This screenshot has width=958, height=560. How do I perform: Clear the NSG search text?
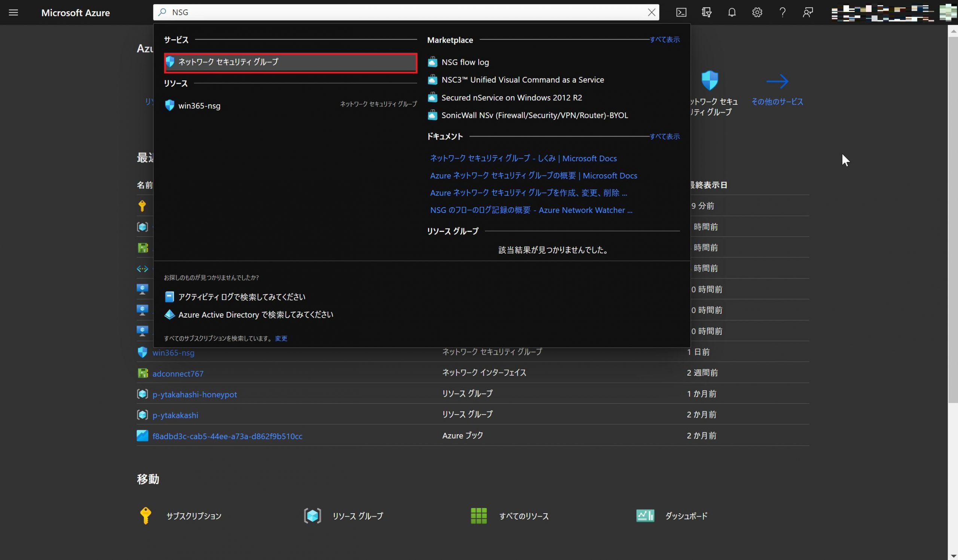pyautogui.click(x=651, y=13)
